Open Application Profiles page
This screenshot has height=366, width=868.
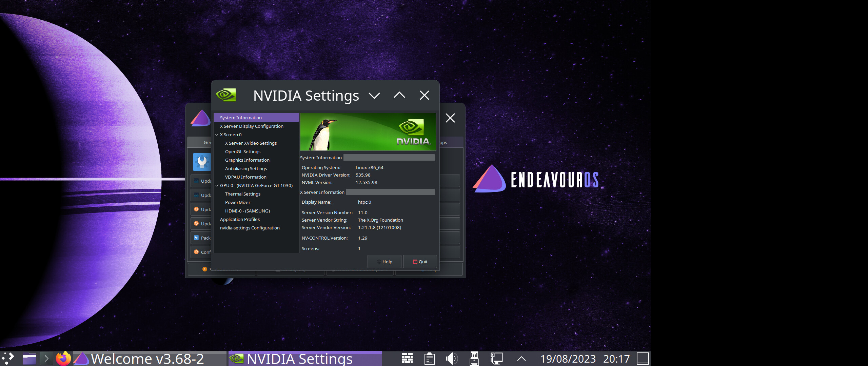coord(240,219)
